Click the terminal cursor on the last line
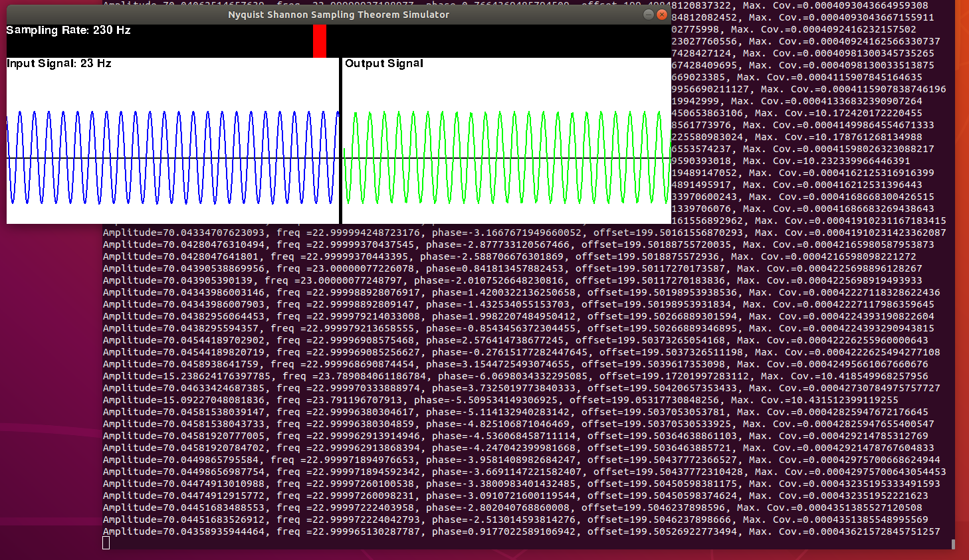Screen dimensions: 969x560 point(106,543)
